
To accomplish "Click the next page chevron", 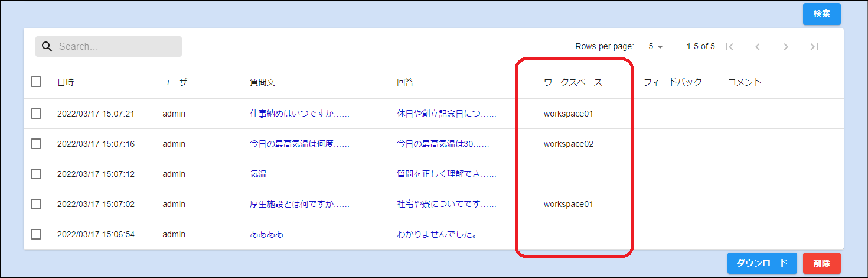I will point(786,47).
